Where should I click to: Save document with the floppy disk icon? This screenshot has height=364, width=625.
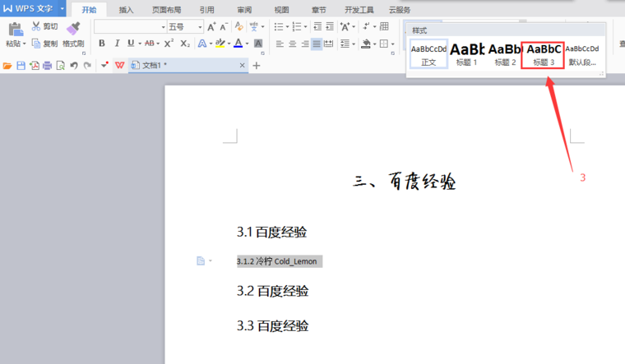point(21,66)
